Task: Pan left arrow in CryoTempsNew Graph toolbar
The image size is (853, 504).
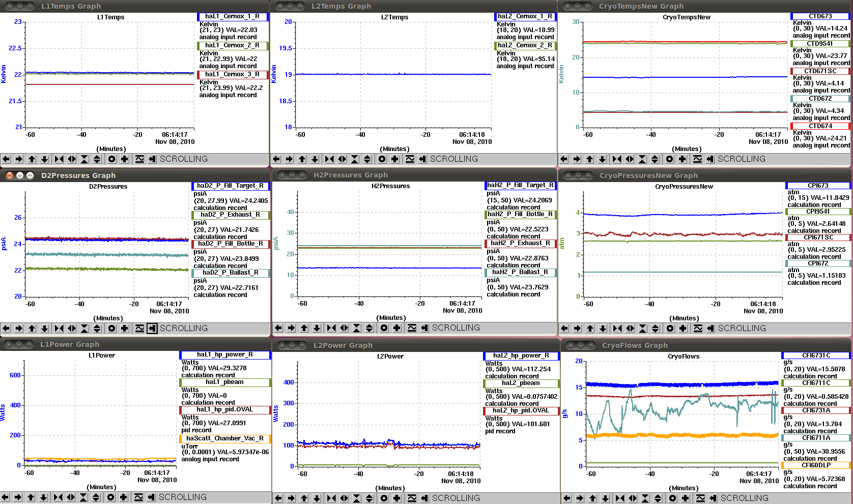Action: 564,159
